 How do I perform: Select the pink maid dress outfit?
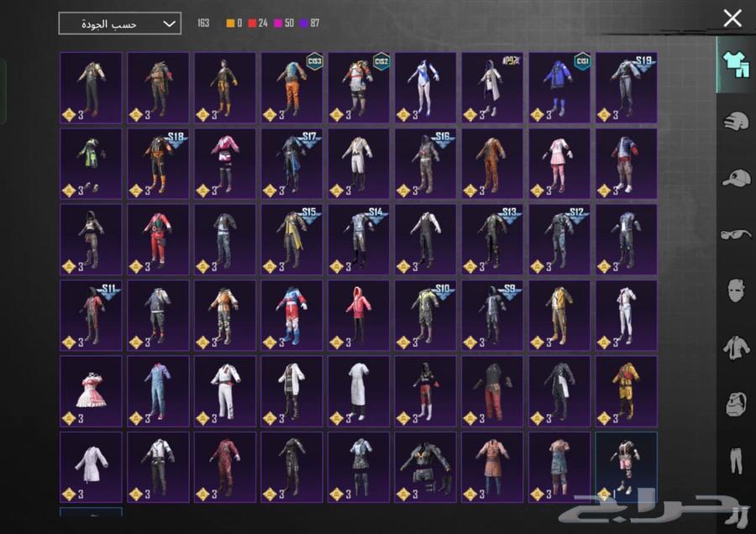91,391
